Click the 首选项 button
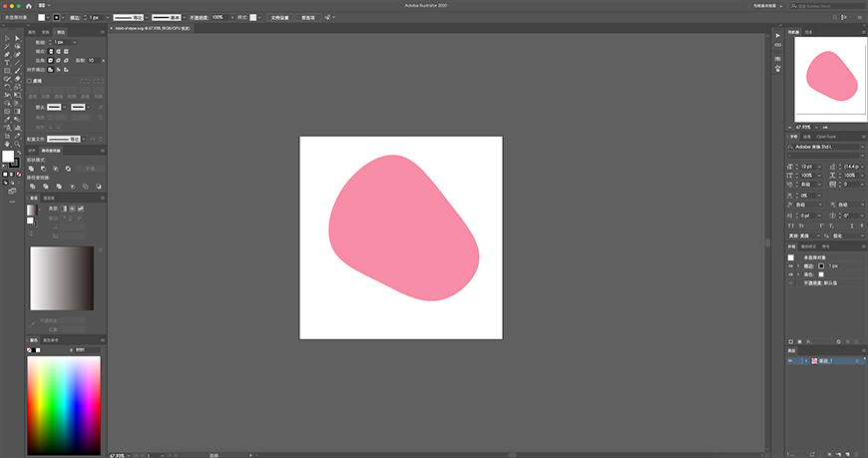 tap(309, 18)
